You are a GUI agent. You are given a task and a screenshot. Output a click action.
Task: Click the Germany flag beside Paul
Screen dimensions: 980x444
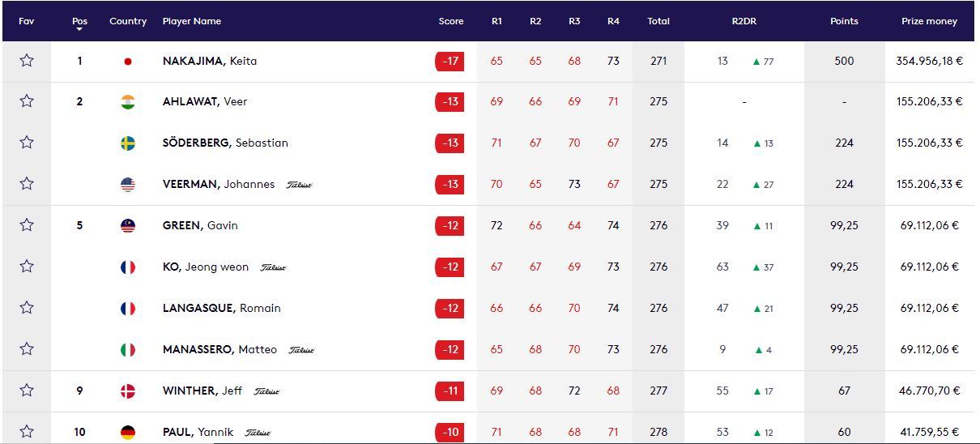(x=128, y=433)
